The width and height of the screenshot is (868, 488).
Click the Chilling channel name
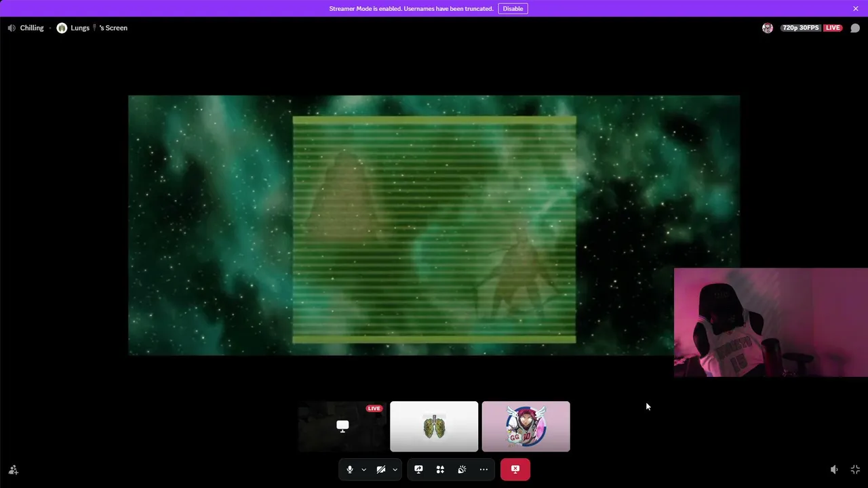pos(32,28)
